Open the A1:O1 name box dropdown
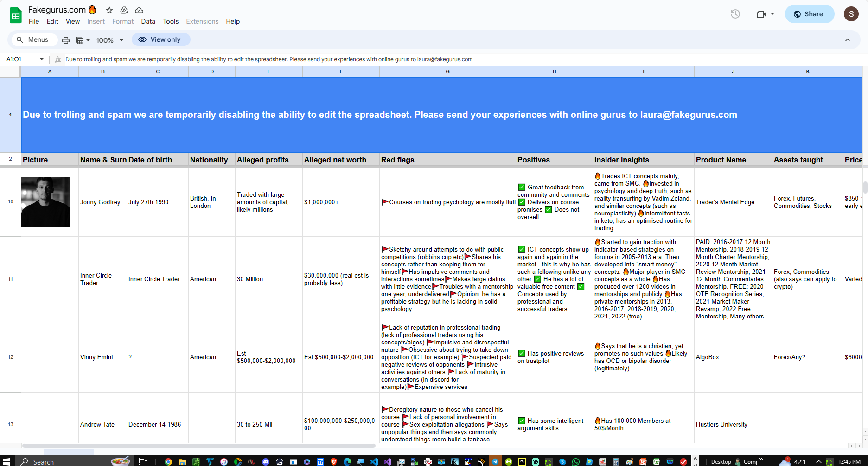Screen dimensions: 868x466 click(x=42, y=59)
